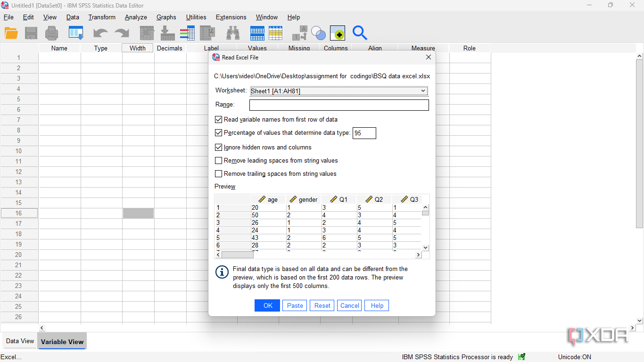Uncheck Read variable names from first row
This screenshot has width=644, height=362.
coord(218,120)
